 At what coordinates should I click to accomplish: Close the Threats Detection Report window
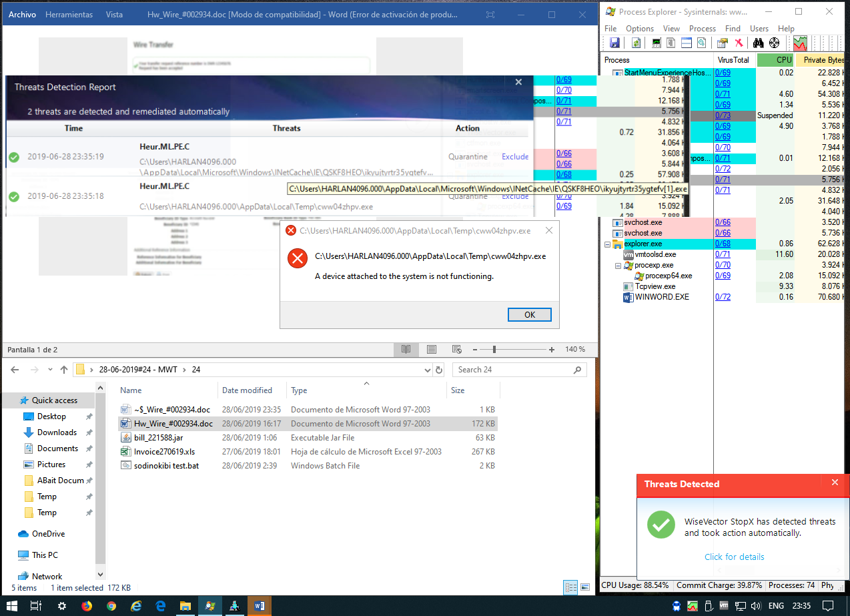518,82
